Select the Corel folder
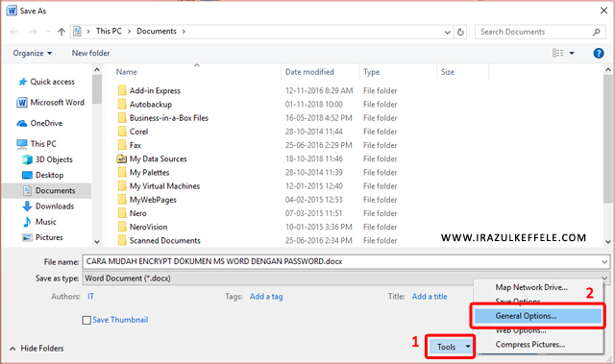The width and height of the screenshot is (615, 364). click(x=133, y=132)
